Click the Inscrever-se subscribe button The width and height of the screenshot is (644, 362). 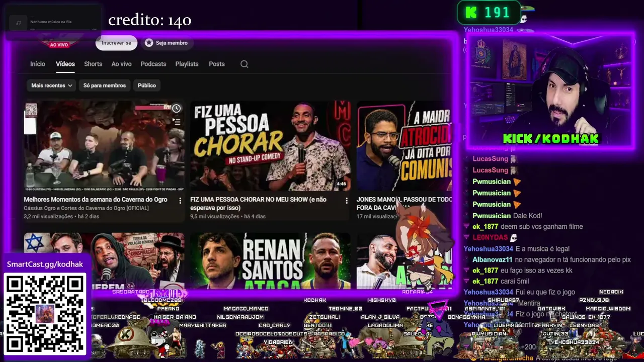116,43
